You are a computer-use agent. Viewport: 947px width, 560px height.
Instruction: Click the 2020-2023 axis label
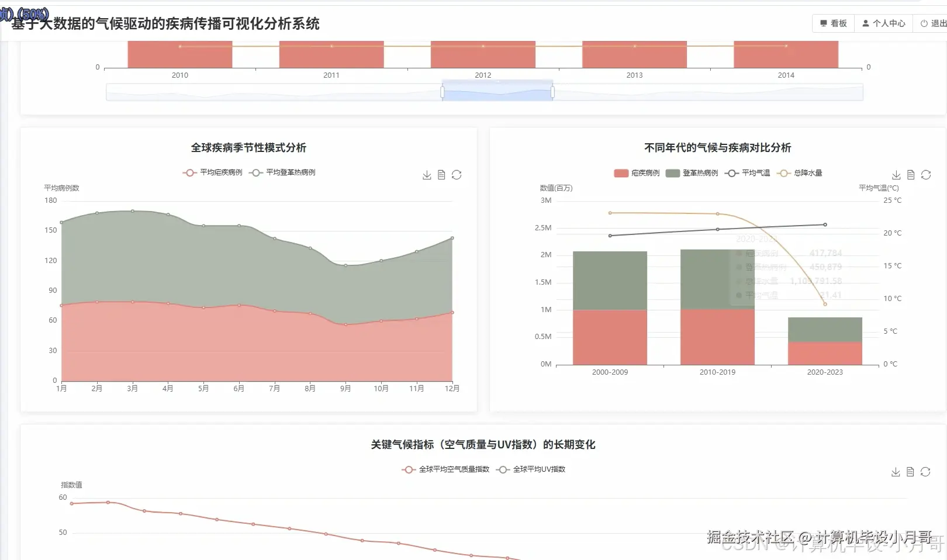[825, 372]
